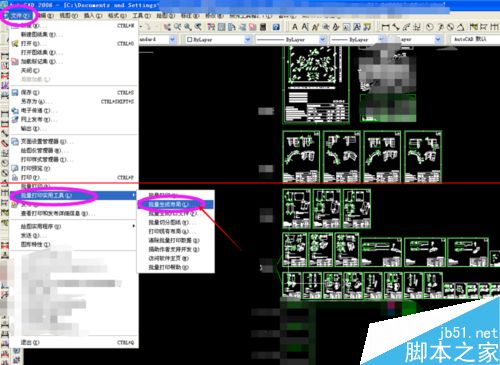Open the Text Style icon
Screen dimensions: 500x365
336,27
